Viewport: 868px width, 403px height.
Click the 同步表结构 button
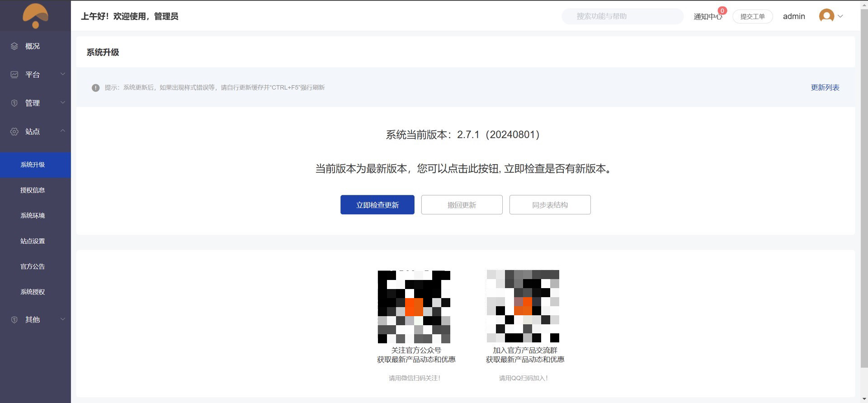pyautogui.click(x=550, y=205)
